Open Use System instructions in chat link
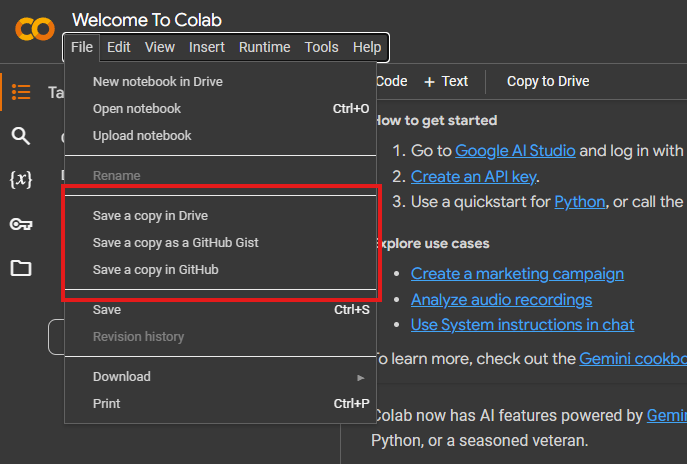This screenshot has height=464, width=687. pos(522,325)
